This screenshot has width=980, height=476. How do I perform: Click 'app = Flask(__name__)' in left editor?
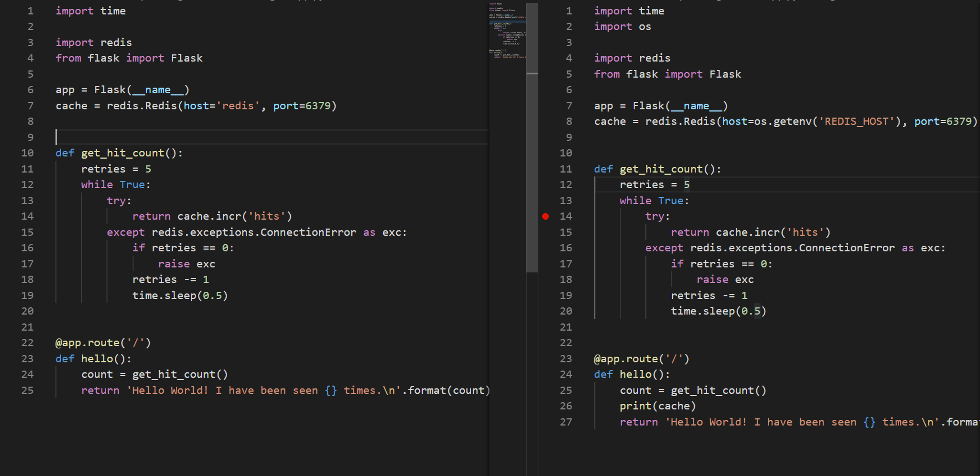(x=123, y=90)
